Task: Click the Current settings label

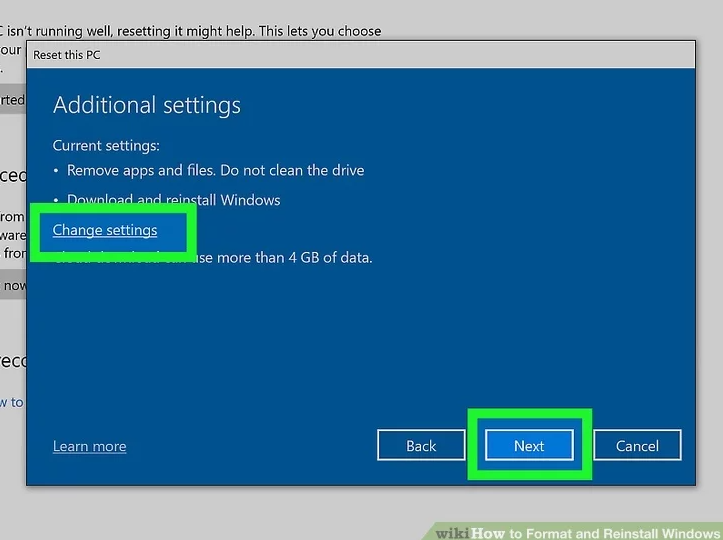Action: 106,145
